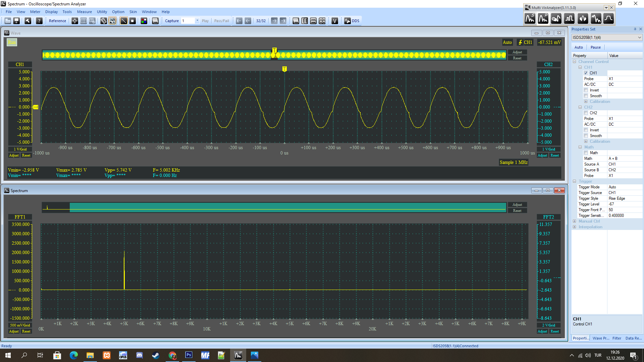Click the Capture count input field

pos(188,21)
